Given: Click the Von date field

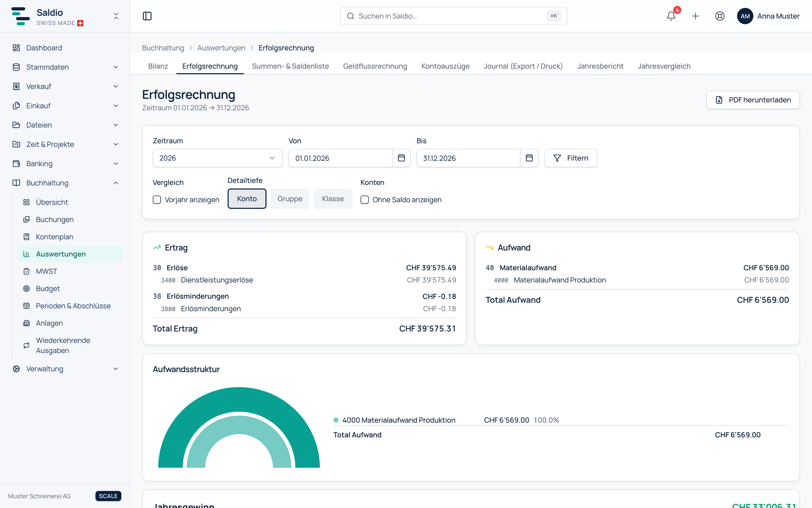Looking at the screenshot, I should tap(340, 158).
